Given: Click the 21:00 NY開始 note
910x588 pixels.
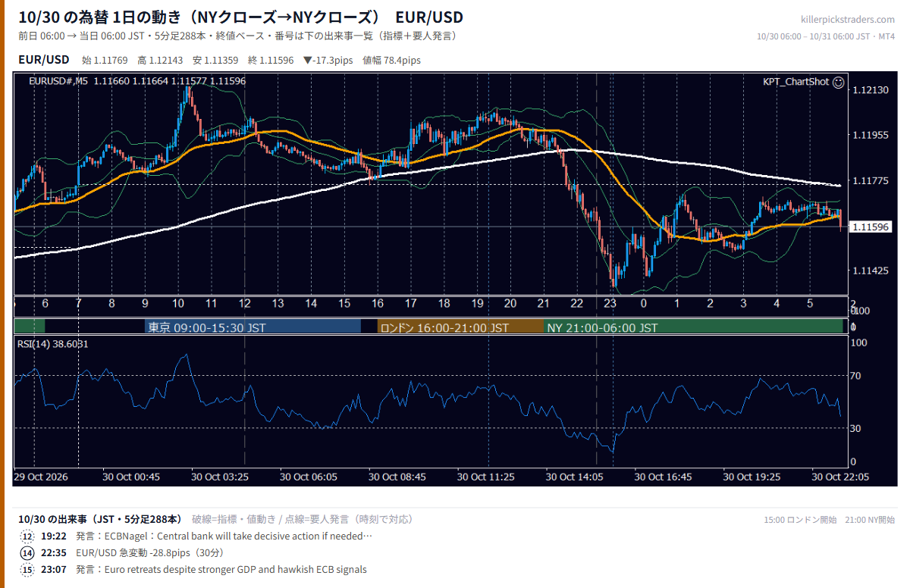Looking at the screenshot, I should (870, 520).
